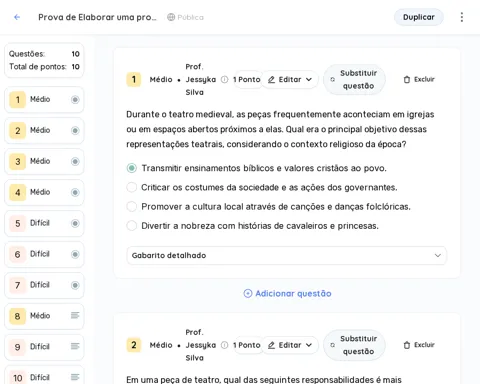Screen dimensions: 480x384
Task: Click the 'Questões:' summary label
Action: pos(27,54)
